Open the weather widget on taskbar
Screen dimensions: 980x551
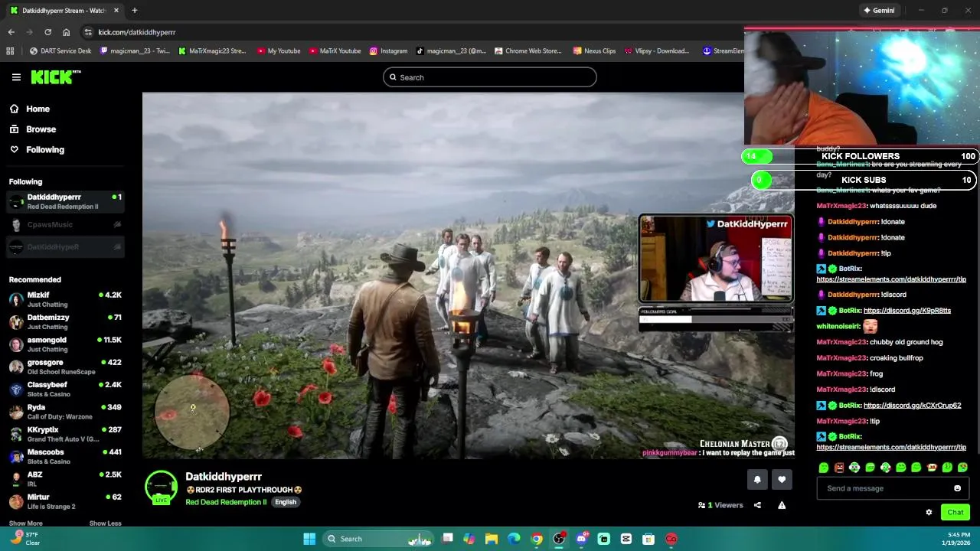coord(24,539)
